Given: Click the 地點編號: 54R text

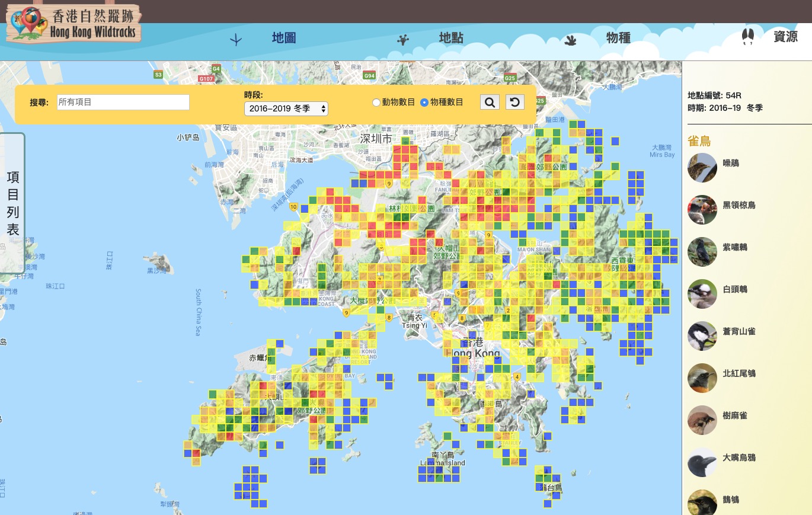Looking at the screenshot, I should 715,95.
